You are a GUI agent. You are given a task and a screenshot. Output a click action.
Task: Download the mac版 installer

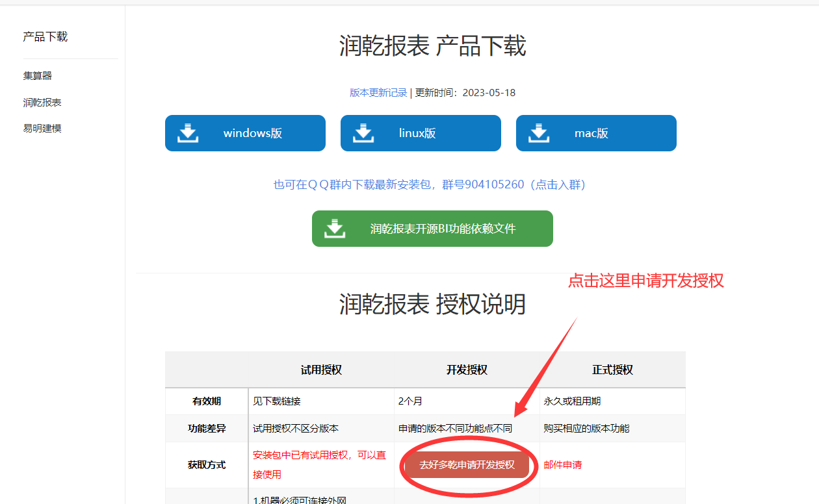[596, 133]
